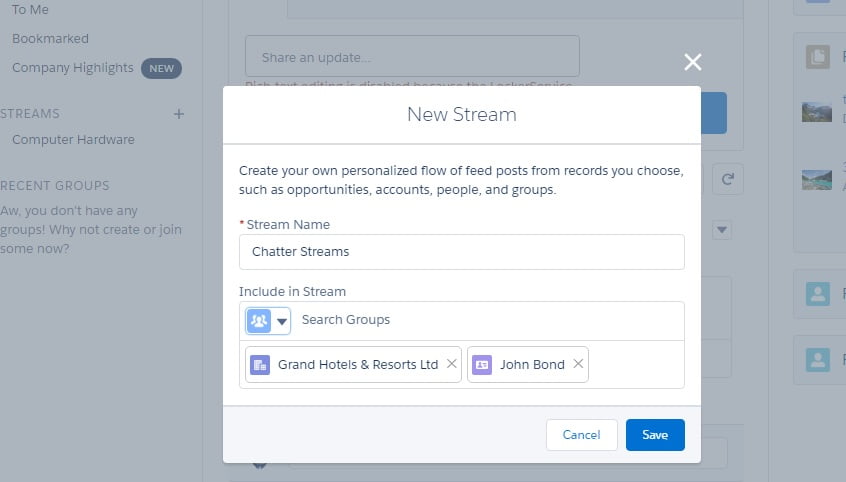Image resolution: width=846 pixels, height=482 pixels.
Task: Click the Search Groups field
Action: click(488, 320)
